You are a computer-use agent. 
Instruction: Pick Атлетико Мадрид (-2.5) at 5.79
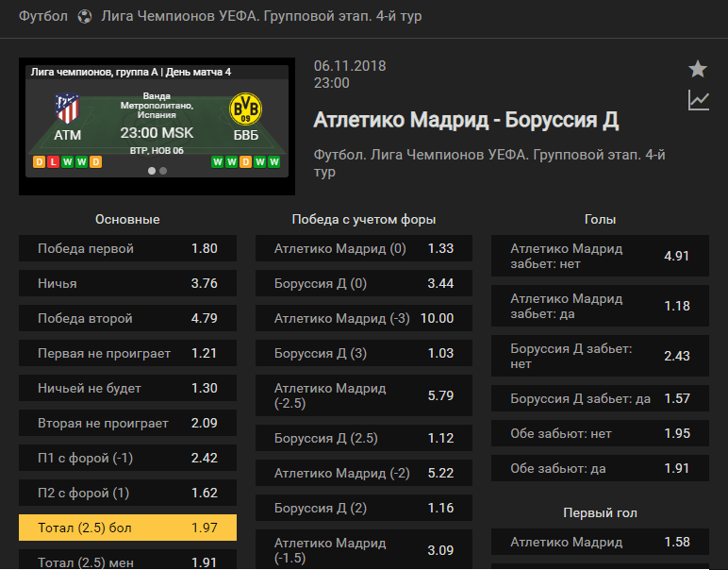(364, 395)
